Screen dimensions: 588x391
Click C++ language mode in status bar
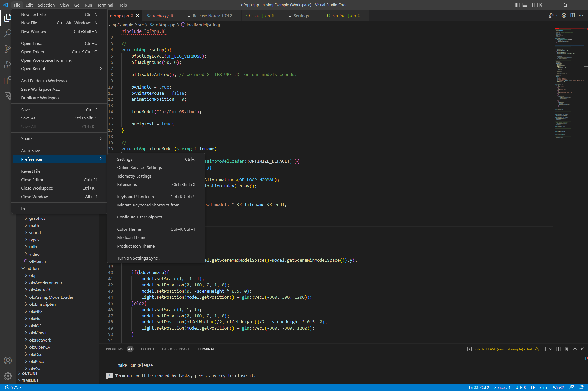[x=543, y=387]
